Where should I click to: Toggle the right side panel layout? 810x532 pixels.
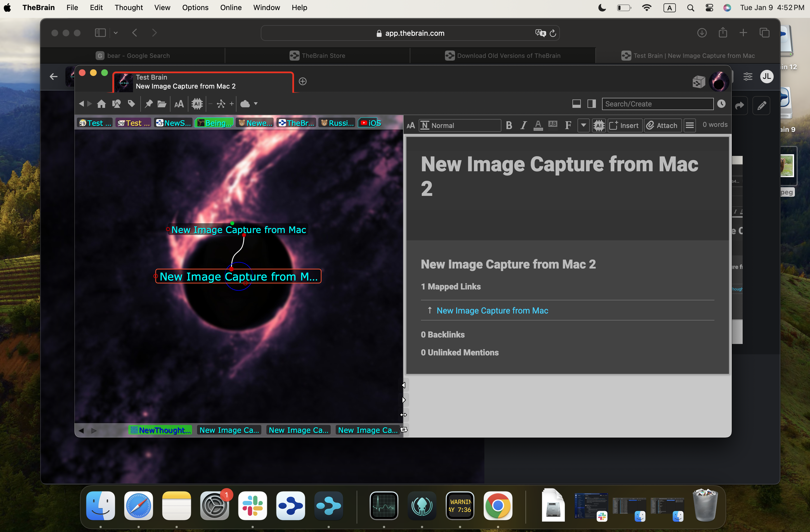591,104
